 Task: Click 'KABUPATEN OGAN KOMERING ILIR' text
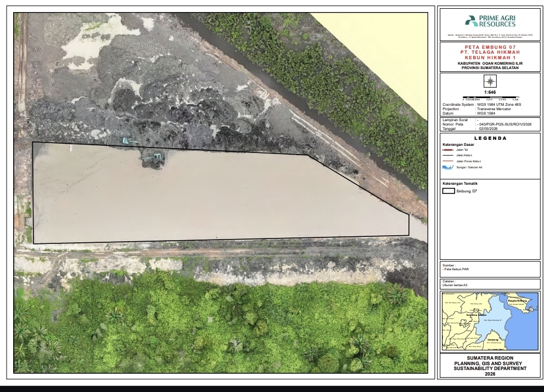click(490, 64)
